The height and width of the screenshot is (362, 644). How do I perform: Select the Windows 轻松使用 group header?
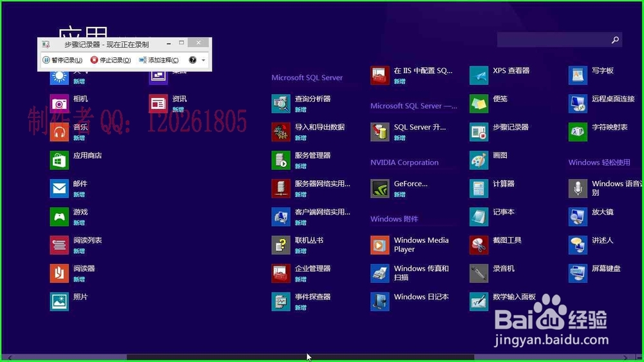tap(599, 162)
